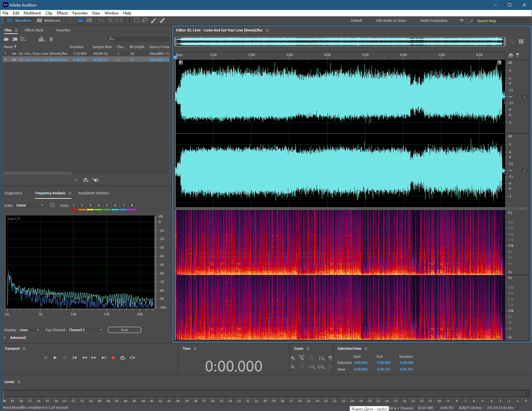Open the Top Channel dropdown

[85, 330]
